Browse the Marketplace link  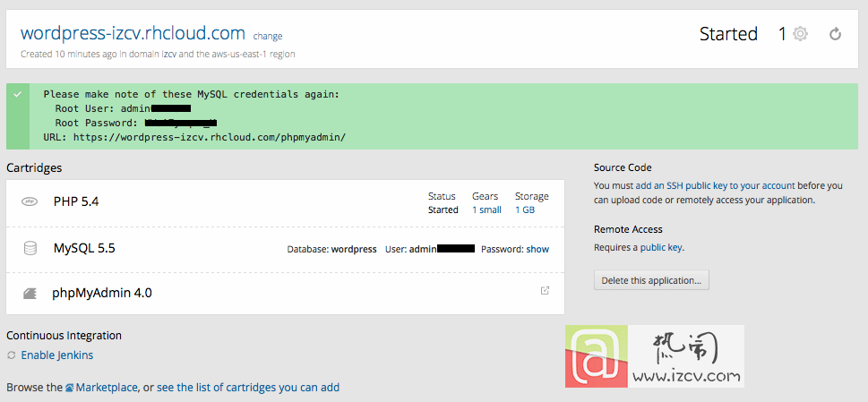tap(107, 388)
